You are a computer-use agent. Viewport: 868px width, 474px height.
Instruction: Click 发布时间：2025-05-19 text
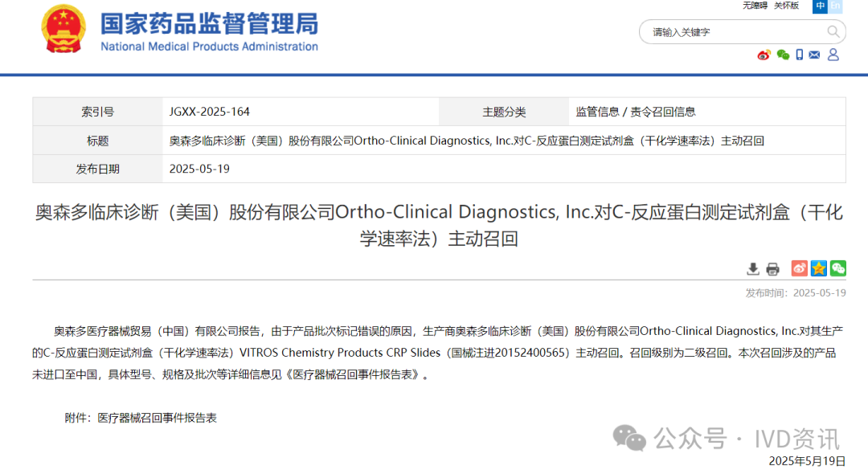tap(796, 293)
